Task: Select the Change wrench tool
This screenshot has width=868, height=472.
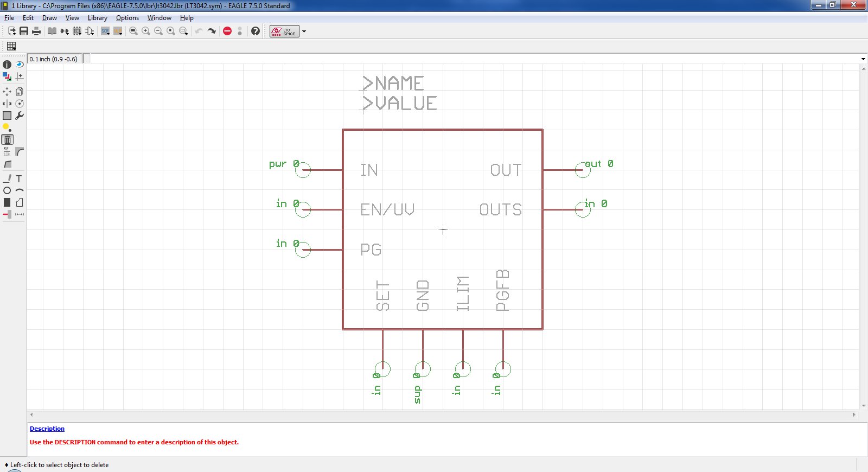Action: 20,116
